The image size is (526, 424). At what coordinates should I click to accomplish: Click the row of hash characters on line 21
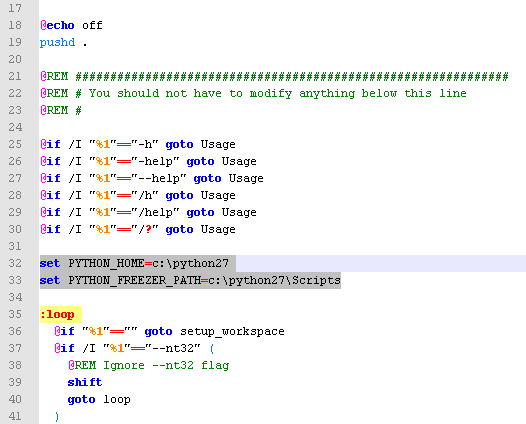pyautogui.click(x=292, y=76)
